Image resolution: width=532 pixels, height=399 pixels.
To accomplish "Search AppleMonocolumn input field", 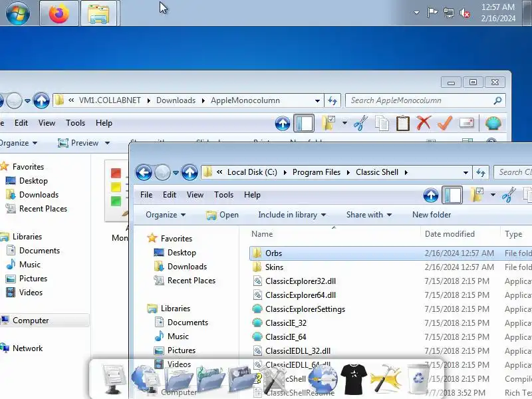I will coord(420,101).
